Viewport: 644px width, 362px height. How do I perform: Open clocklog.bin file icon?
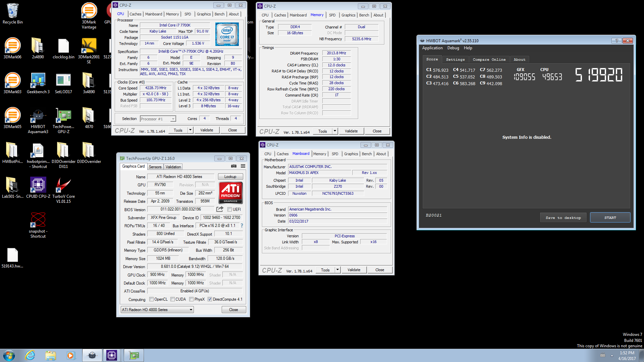(x=63, y=48)
